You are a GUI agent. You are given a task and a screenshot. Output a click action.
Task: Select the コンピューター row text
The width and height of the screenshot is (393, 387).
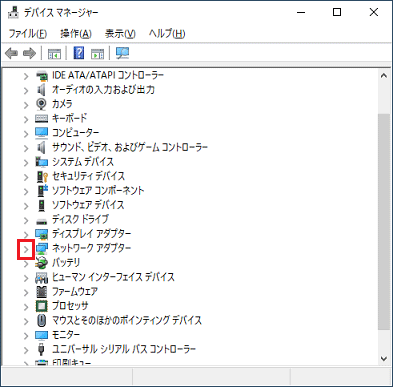(x=76, y=133)
